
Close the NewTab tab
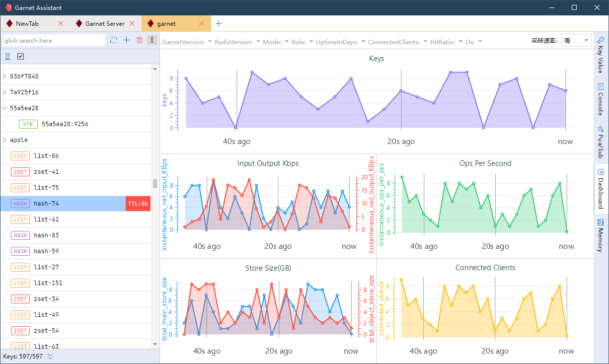61,23
